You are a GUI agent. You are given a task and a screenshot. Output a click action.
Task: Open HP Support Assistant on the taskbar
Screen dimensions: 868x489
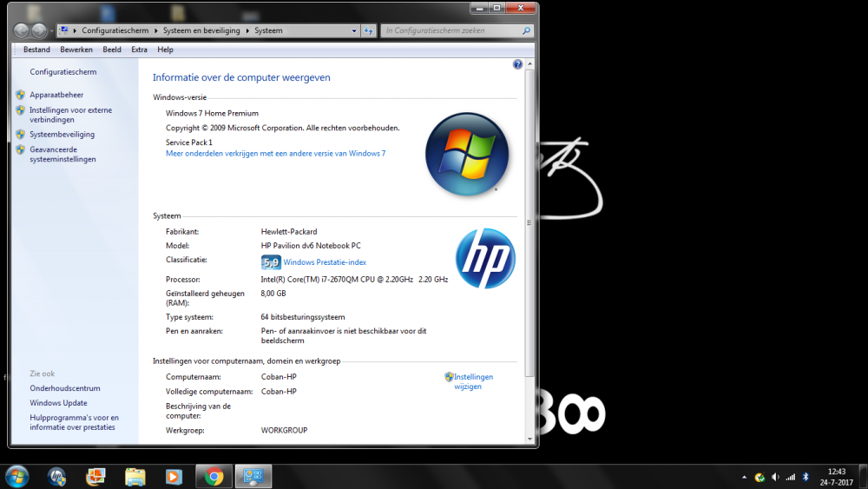pos(56,476)
